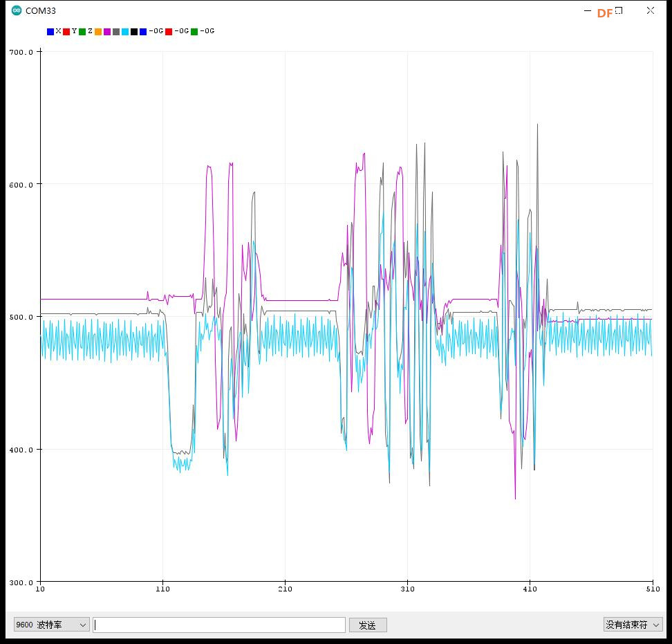
Task: Click the 500.0 y-axis label
Action: point(21,318)
